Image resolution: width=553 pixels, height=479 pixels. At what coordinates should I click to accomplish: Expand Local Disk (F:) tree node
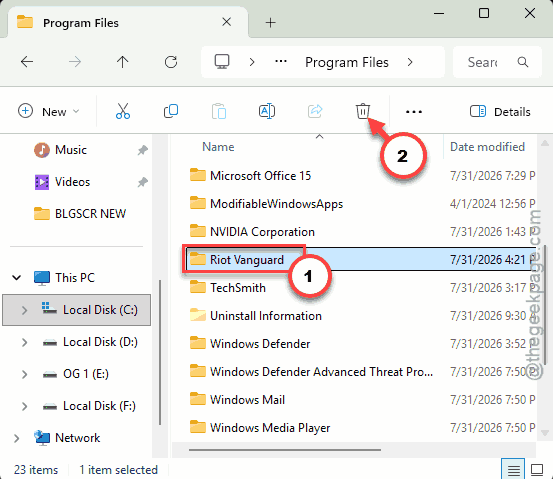tap(24, 406)
